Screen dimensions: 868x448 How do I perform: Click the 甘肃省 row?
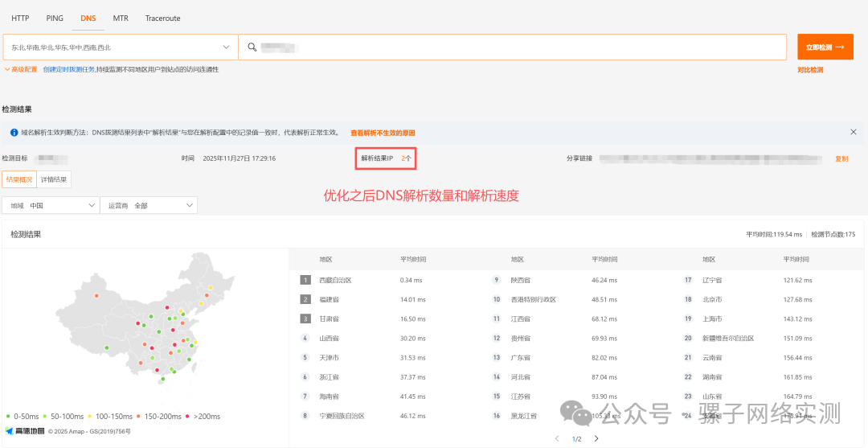coord(329,319)
